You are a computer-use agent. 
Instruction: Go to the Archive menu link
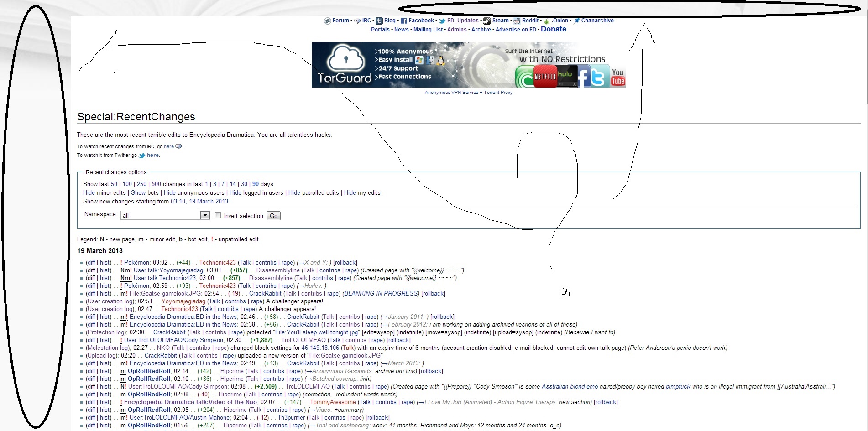481,30
